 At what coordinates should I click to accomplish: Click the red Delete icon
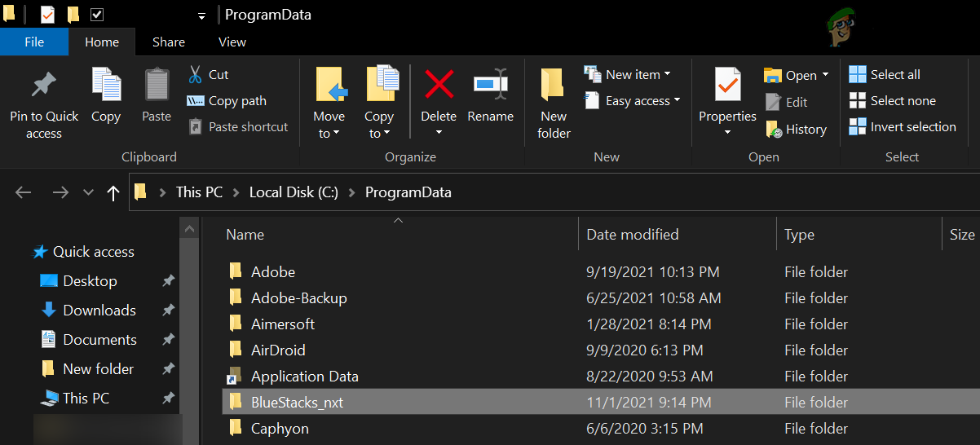tap(439, 84)
